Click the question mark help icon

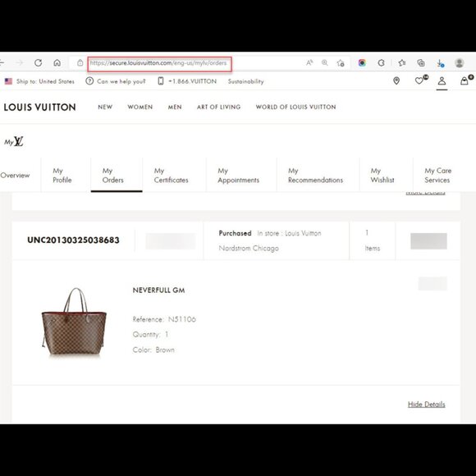pyautogui.click(x=89, y=81)
